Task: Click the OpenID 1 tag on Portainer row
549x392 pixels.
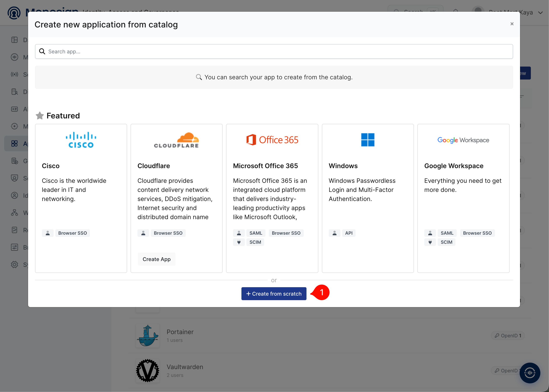Action: coord(508,336)
